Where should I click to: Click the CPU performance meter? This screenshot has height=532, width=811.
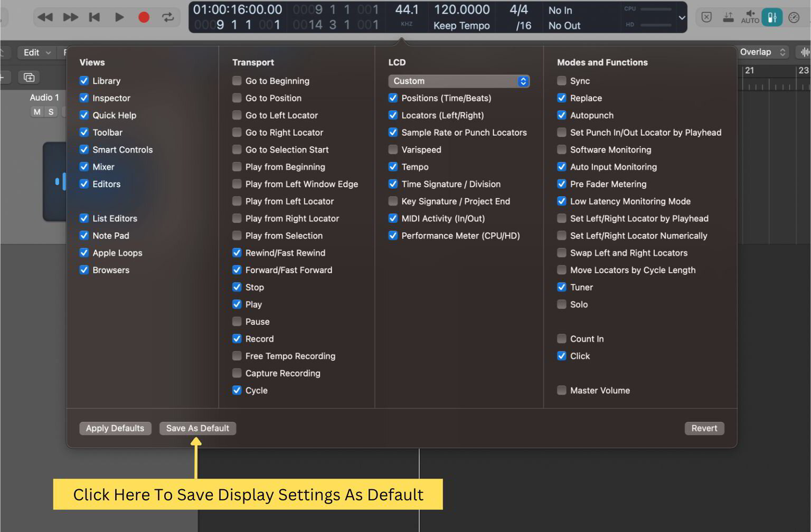tap(656, 9)
